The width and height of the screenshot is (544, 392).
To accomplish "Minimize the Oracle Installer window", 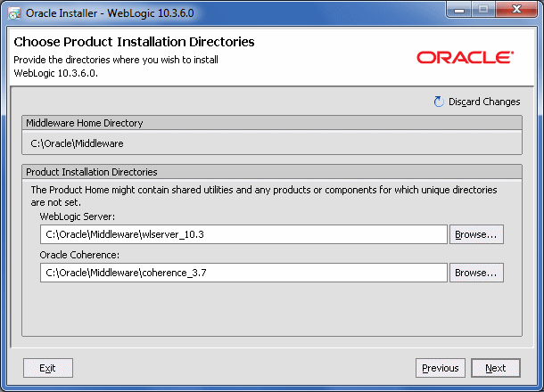I will point(462,12).
